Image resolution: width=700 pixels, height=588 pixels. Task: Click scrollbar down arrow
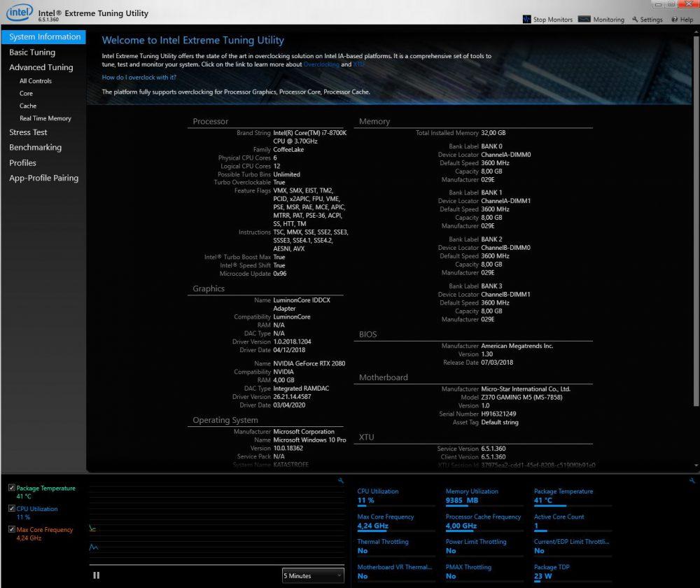tap(696, 465)
